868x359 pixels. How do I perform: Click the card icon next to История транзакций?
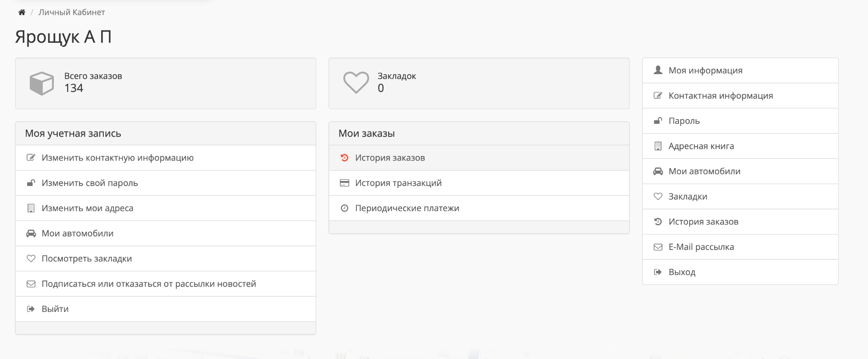[345, 183]
